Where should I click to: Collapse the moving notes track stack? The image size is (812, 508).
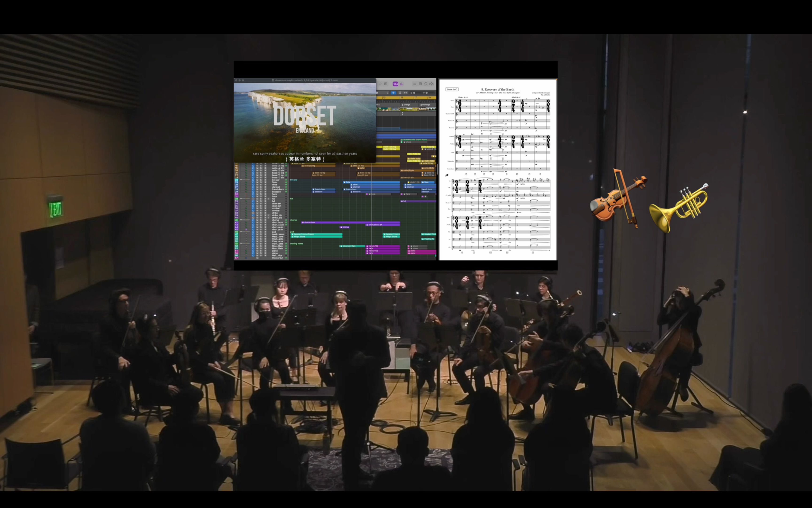point(241,244)
